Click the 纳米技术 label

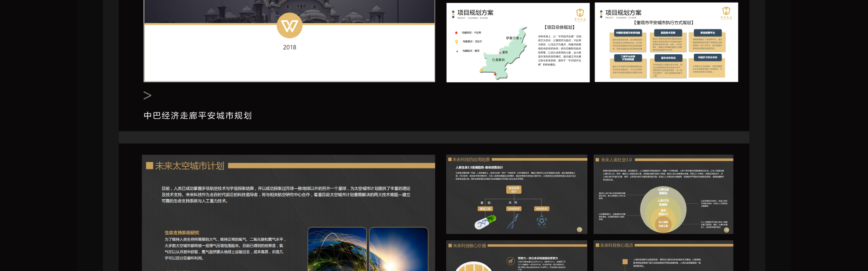(541, 209)
